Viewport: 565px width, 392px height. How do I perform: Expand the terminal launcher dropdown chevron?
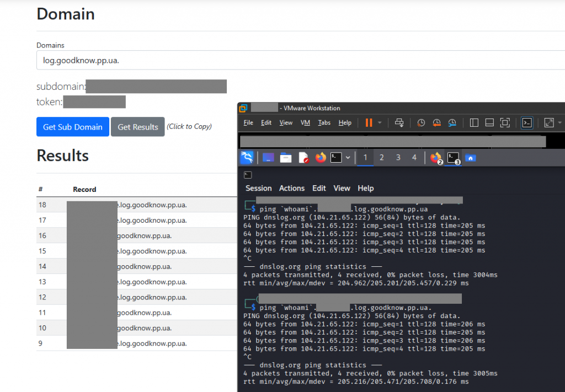click(348, 158)
